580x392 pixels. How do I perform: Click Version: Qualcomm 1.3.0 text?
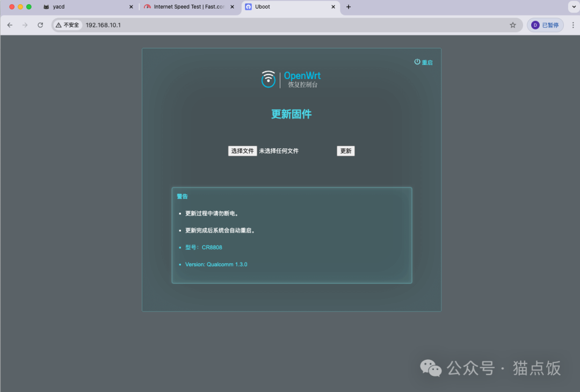coord(216,264)
